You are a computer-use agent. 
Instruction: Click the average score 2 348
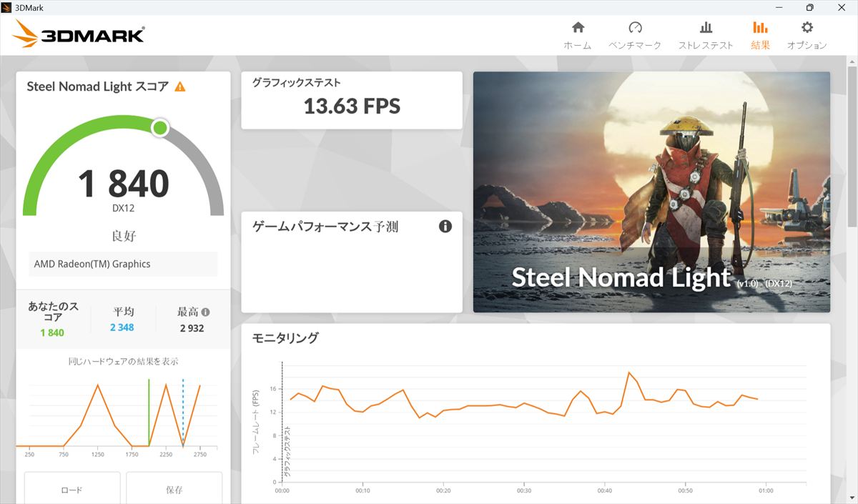(122, 327)
